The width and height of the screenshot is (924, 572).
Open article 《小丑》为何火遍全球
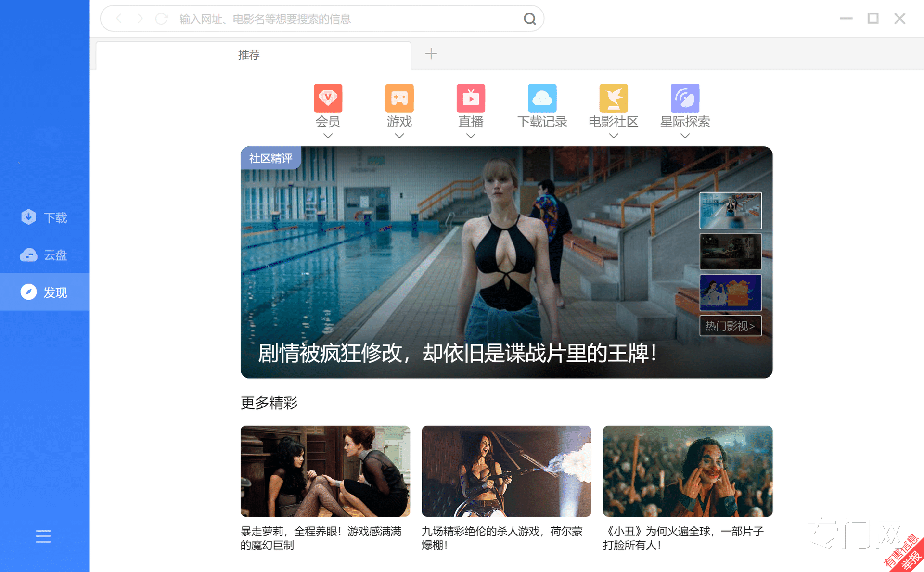pos(683,538)
